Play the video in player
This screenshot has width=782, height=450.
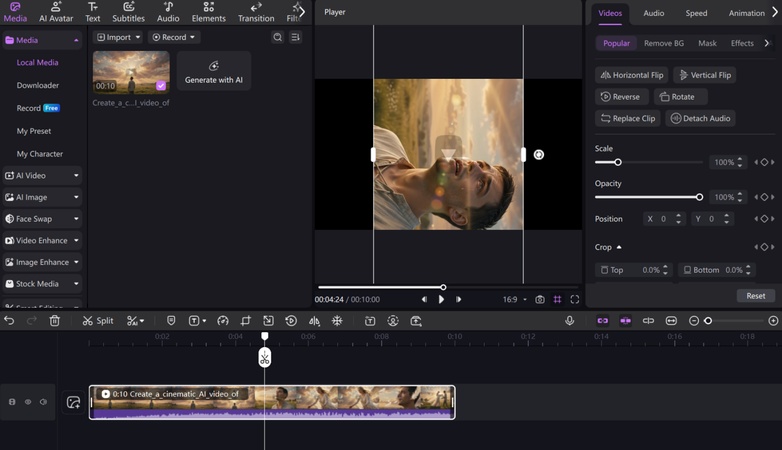(441, 299)
